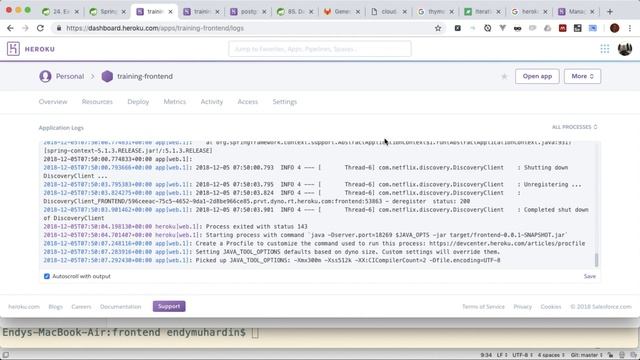Screen dimensions: 640x360
Task: Open a new browser tab with plus
Action: [x=610, y=11]
